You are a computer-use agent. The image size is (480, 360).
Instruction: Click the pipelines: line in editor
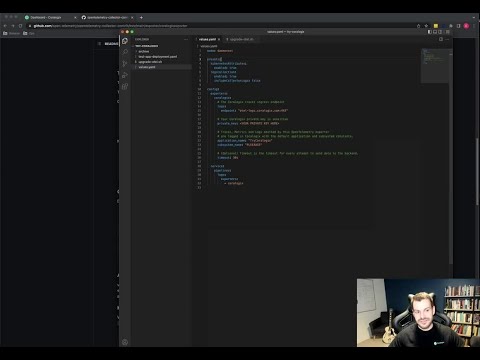tap(222, 170)
